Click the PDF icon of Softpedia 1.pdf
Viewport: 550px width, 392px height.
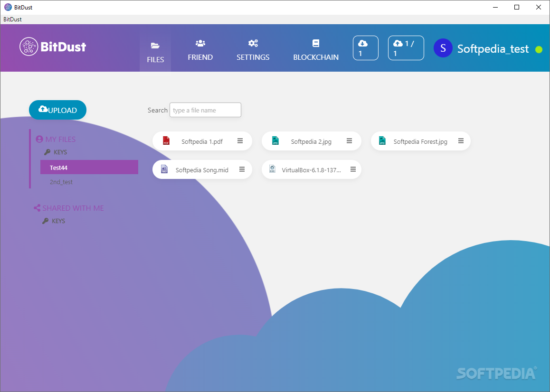pyautogui.click(x=166, y=141)
